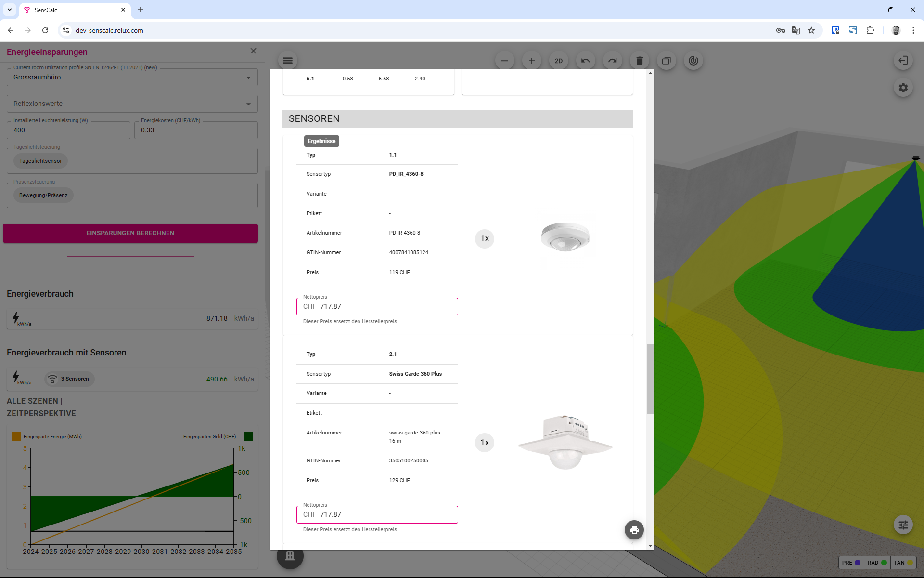The width and height of the screenshot is (924, 578).
Task: Enable the Tageslichtsensor option
Action: pos(40,160)
